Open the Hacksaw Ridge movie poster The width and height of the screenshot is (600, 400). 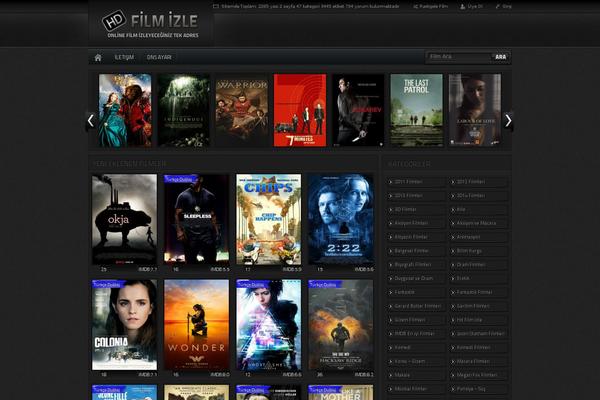pos(341,325)
